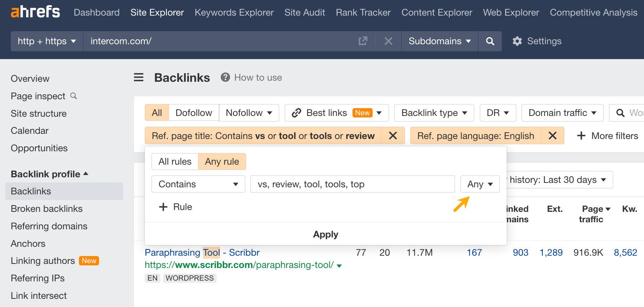Select the All links filter
This screenshot has height=307, width=644.
(x=157, y=113)
